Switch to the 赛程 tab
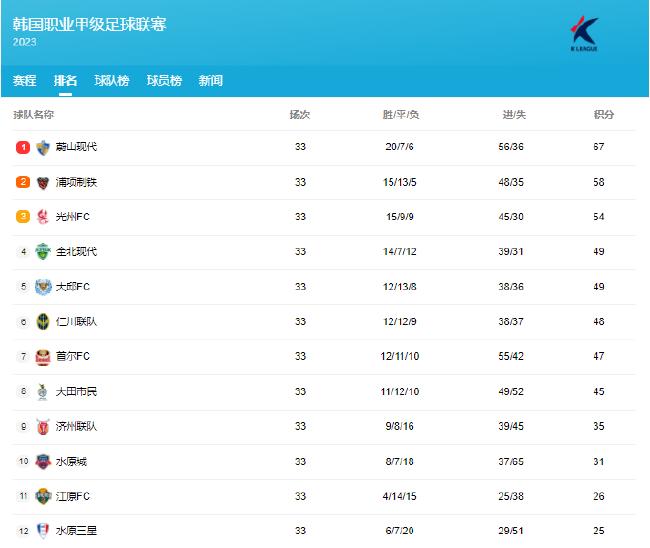This screenshot has width=650, height=548. click(24, 80)
